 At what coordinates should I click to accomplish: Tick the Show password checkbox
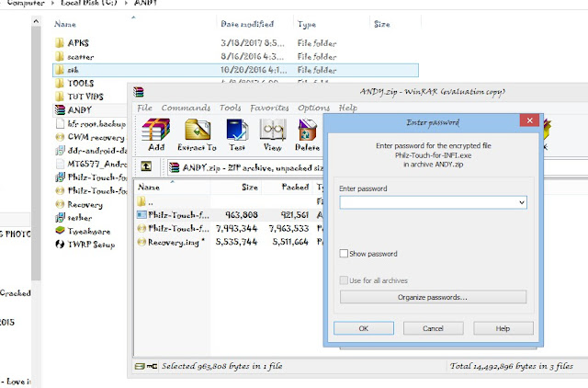(344, 254)
